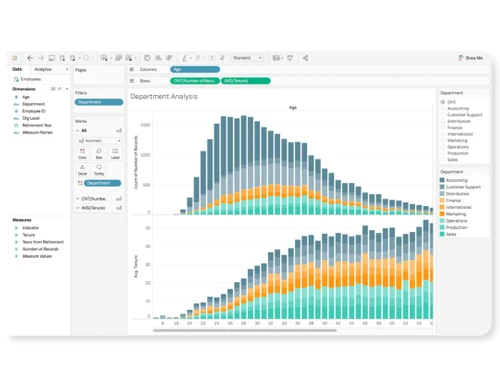Screen dimensions: 500x375
Task: Open the Automatic mark type dropdown
Action: [x=99, y=141]
